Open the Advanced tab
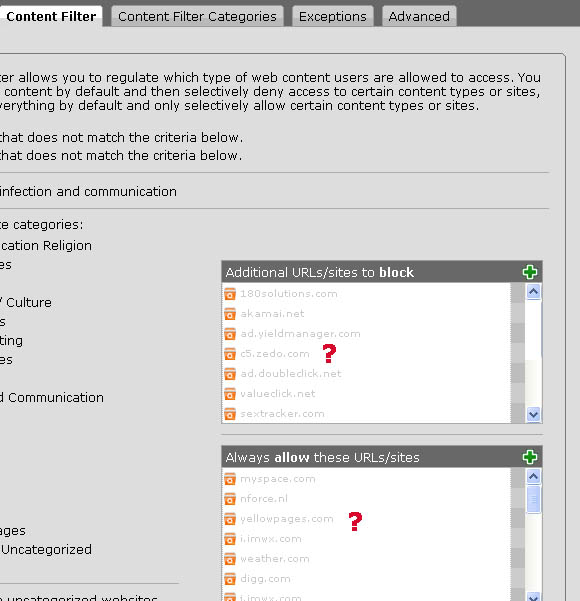The height and width of the screenshot is (601, 580). pos(419,16)
